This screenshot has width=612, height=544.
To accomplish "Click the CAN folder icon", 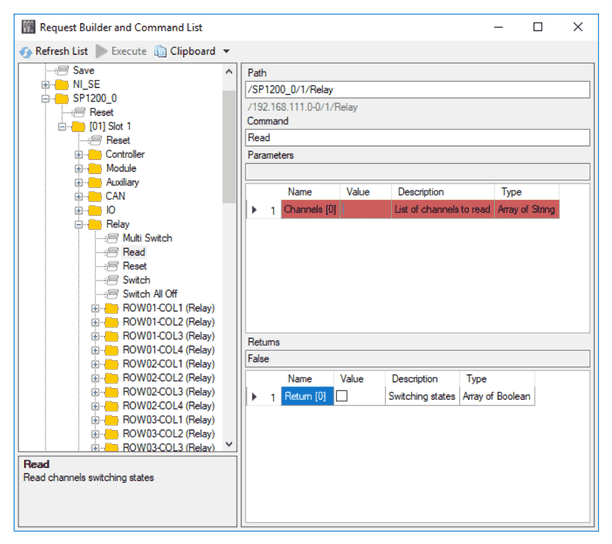I will coord(95,196).
